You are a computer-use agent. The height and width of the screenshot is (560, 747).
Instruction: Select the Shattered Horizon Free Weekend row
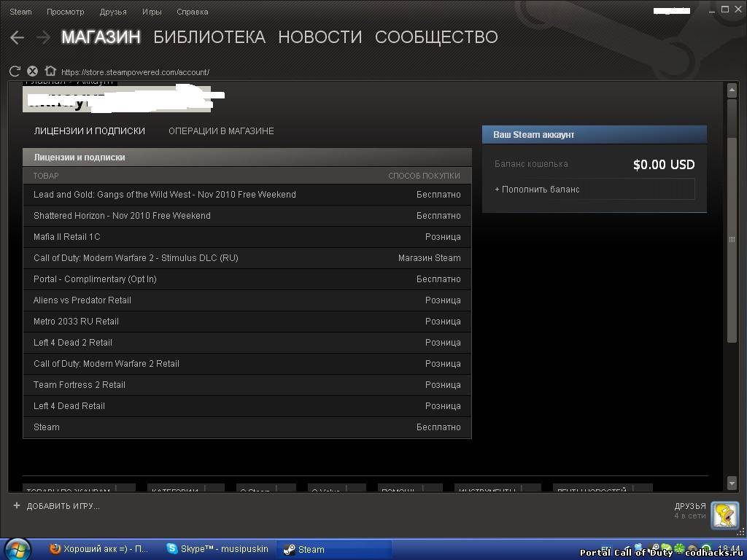247,216
